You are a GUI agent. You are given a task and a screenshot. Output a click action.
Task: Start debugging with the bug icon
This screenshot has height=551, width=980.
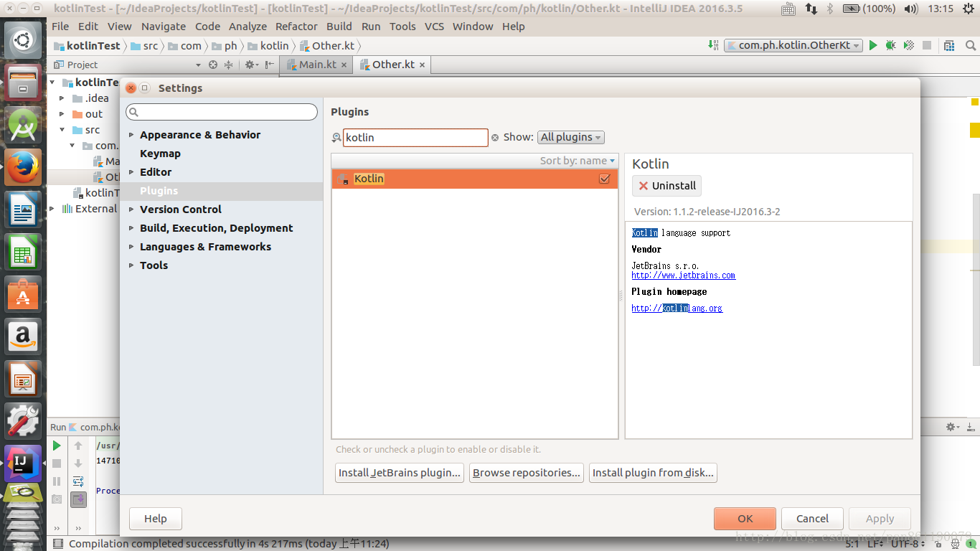pyautogui.click(x=890, y=45)
